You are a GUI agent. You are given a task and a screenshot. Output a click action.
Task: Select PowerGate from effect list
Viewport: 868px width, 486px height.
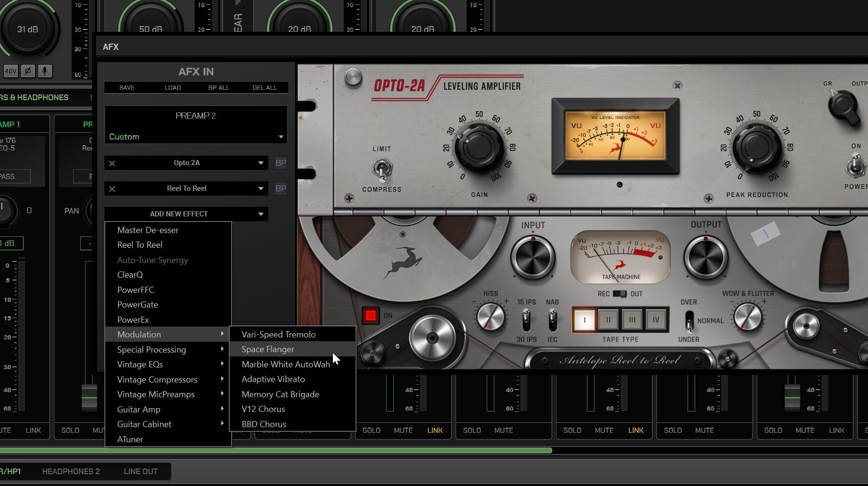(x=168, y=305)
